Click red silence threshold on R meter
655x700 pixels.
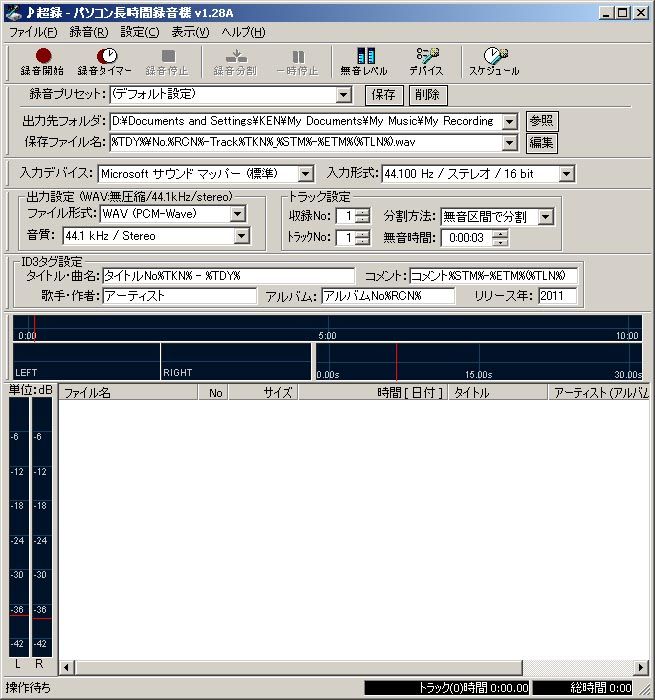[x=42, y=618]
